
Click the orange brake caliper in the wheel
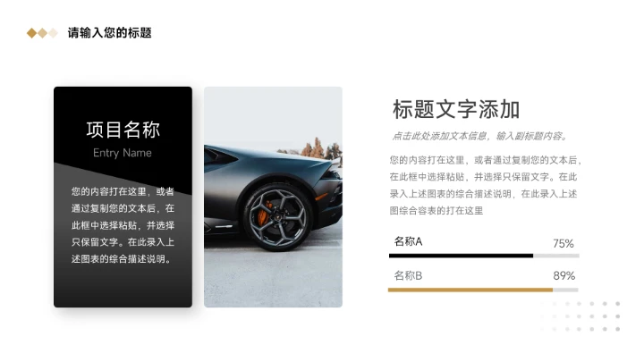263,215
